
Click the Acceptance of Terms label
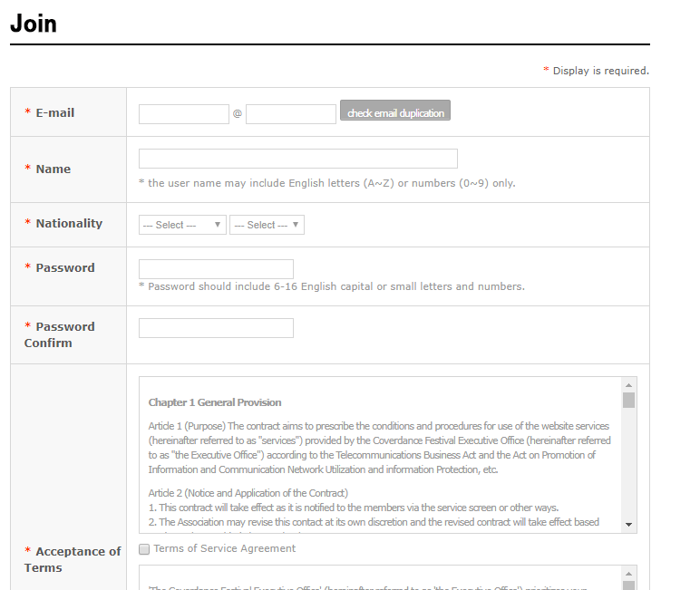[73, 560]
